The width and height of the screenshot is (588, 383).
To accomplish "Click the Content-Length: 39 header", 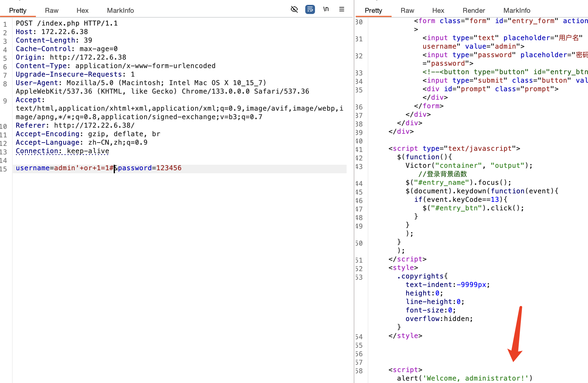I will pyautogui.click(x=54, y=40).
